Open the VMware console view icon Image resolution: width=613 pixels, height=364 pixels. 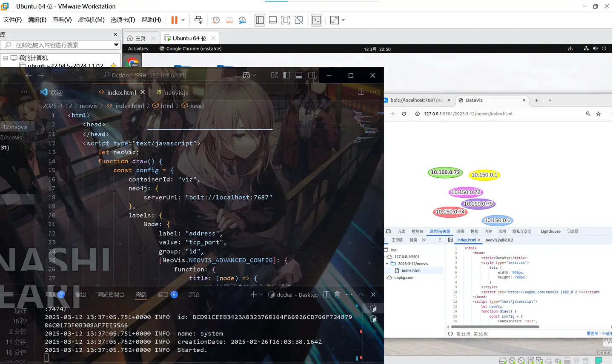click(317, 20)
